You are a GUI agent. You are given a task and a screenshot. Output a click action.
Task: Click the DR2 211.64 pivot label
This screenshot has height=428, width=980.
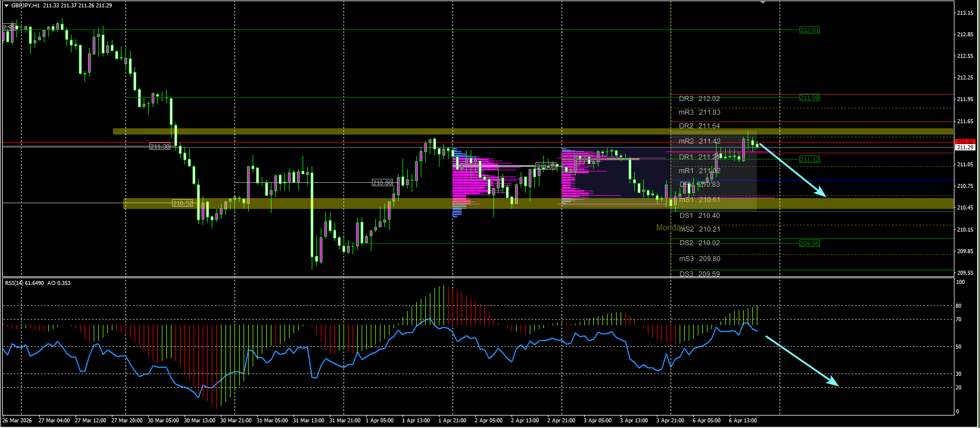(700, 126)
